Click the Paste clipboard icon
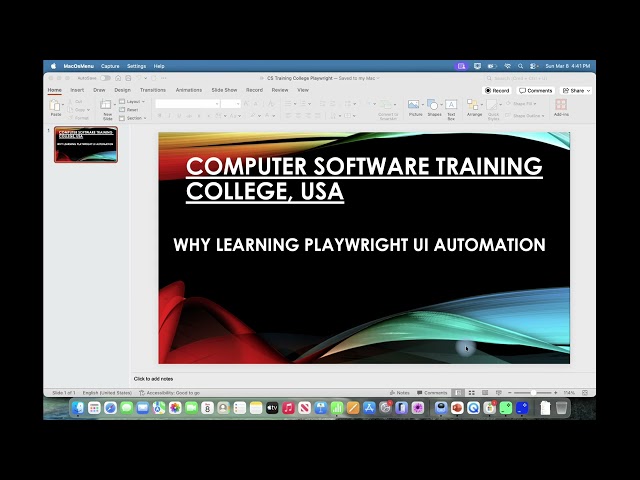The width and height of the screenshot is (640, 480). coord(54,105)
